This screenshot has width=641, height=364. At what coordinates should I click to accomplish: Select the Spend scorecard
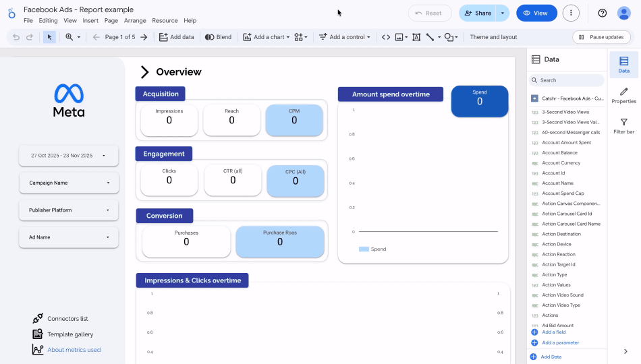(480, 101)
